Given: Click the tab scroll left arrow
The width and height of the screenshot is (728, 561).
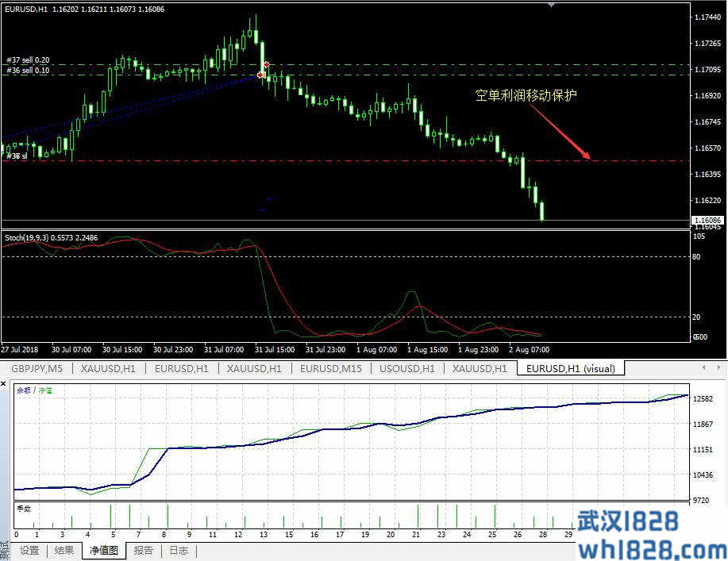Looking at the screenshot, I should pyautogui.click(x=703, y=368).
